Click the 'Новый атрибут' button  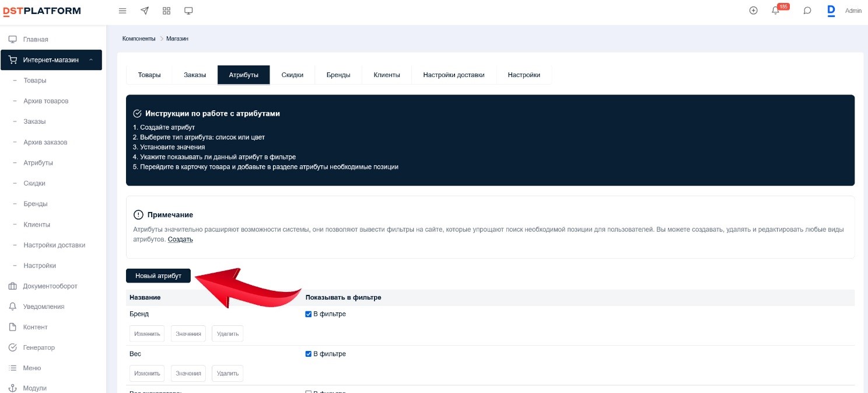click(x=158, y=276)
